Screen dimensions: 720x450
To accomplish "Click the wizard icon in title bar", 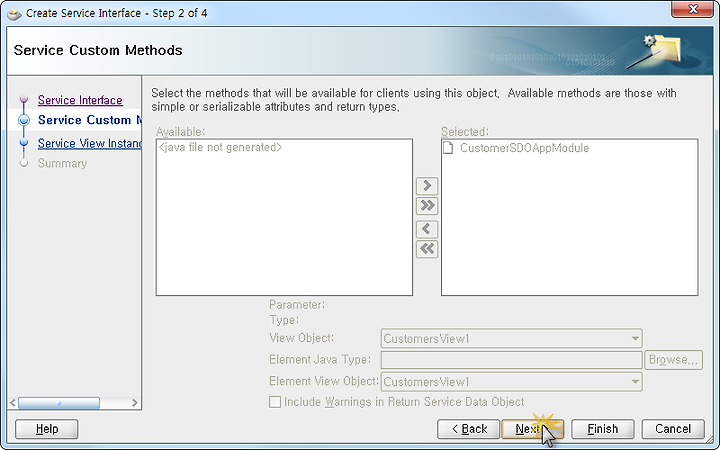I will [14, 14].
